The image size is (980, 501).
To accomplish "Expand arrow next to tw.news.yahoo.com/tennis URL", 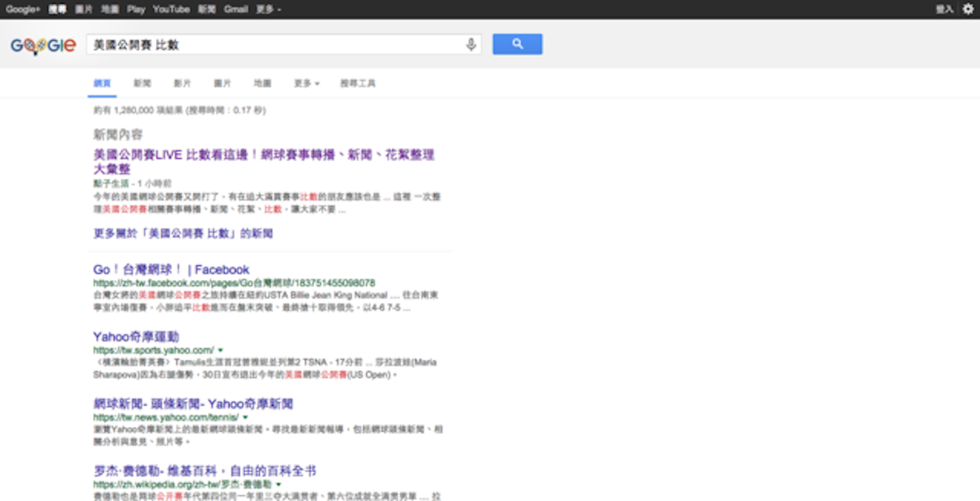I will [x=245, y=417].
